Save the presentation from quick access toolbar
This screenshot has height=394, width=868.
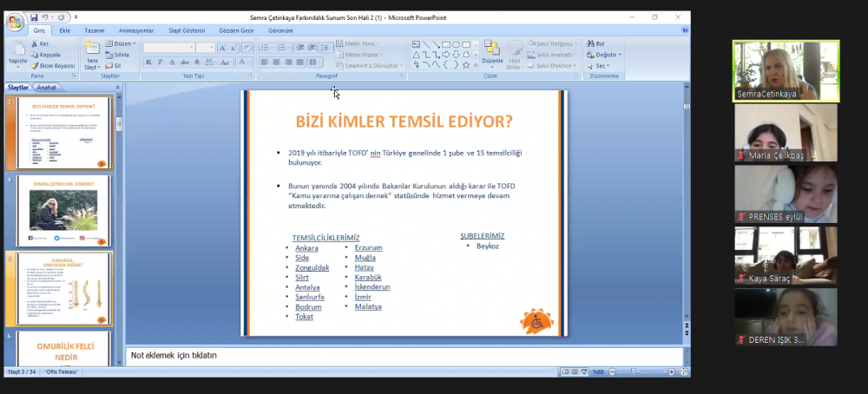[x=34, y=17]
